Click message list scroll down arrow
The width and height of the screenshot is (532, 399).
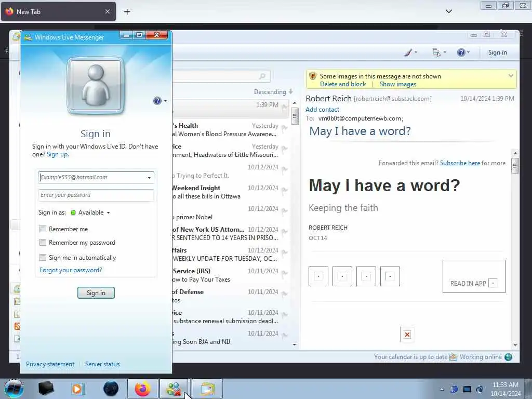(295, 344)
